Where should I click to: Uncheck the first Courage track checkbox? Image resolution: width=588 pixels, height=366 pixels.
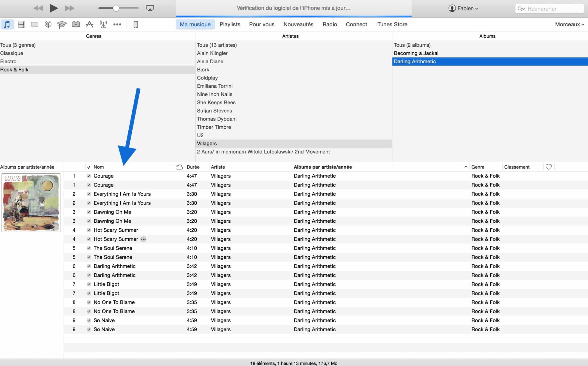pos(89,176)
